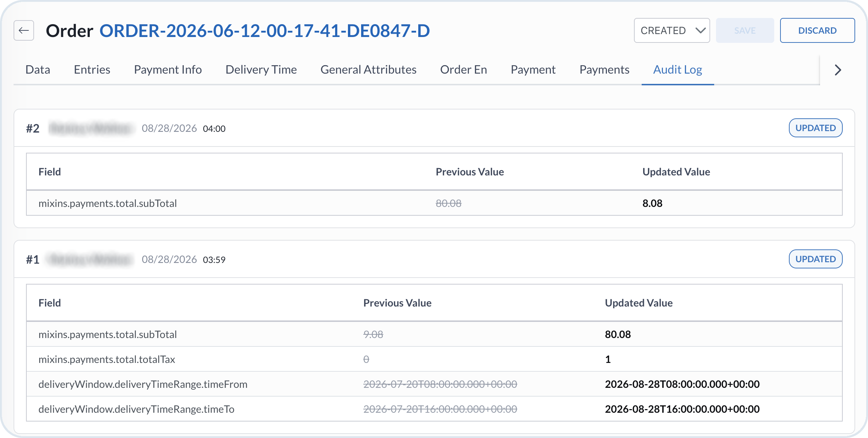The image size is (868, 438).
Task: Click previous value 2026-07-20T08:00:00.000+00:00
Action: coord(440,384)
